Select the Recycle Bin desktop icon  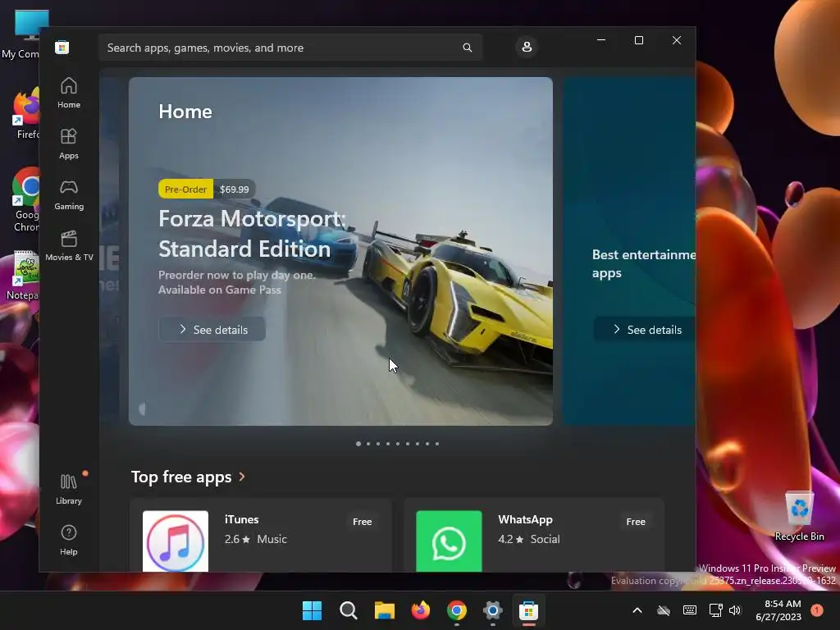click(x=799, y=516)
